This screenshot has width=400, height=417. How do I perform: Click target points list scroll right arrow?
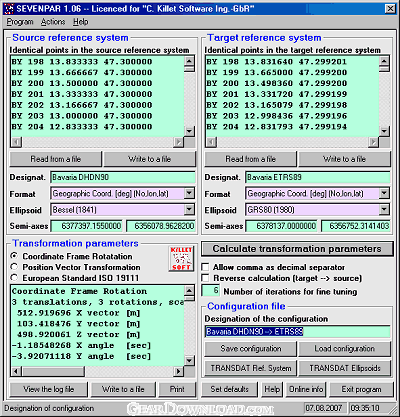coord(373,142)
